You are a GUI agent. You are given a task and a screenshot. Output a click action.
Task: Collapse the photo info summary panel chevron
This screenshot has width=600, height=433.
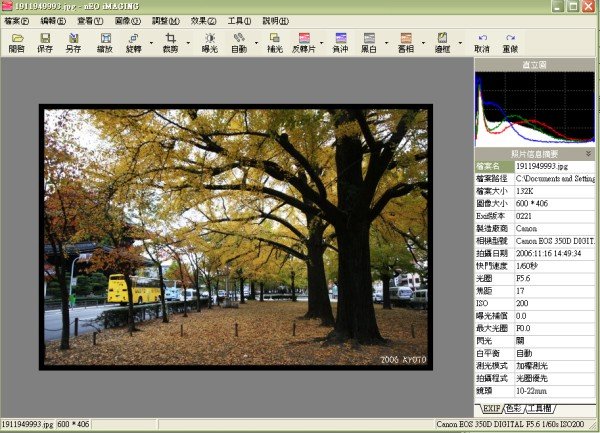click(588, 154)
